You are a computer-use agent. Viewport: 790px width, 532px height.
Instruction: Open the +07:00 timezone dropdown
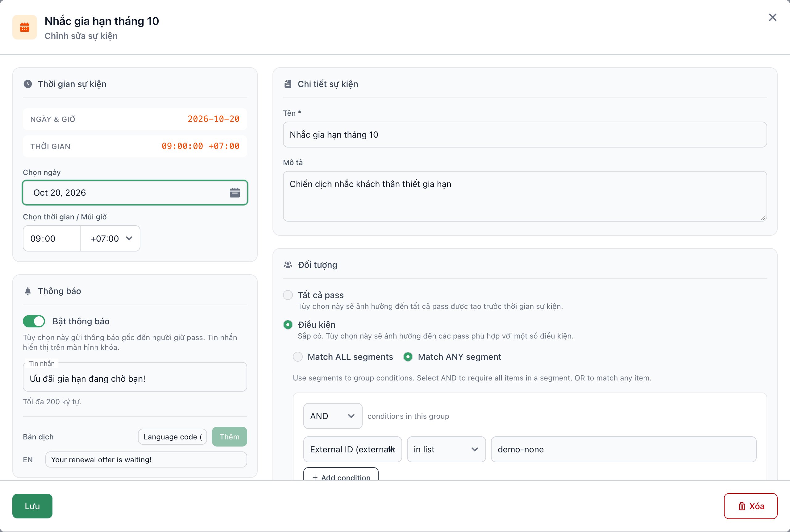(x=110, y=239)
